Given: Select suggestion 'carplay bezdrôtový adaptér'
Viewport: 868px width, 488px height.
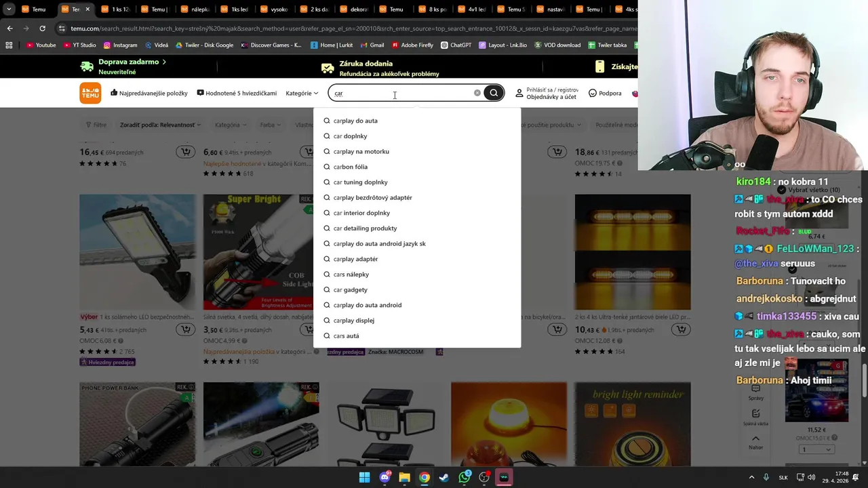Looking at the screenshot, I should point(417,197).
